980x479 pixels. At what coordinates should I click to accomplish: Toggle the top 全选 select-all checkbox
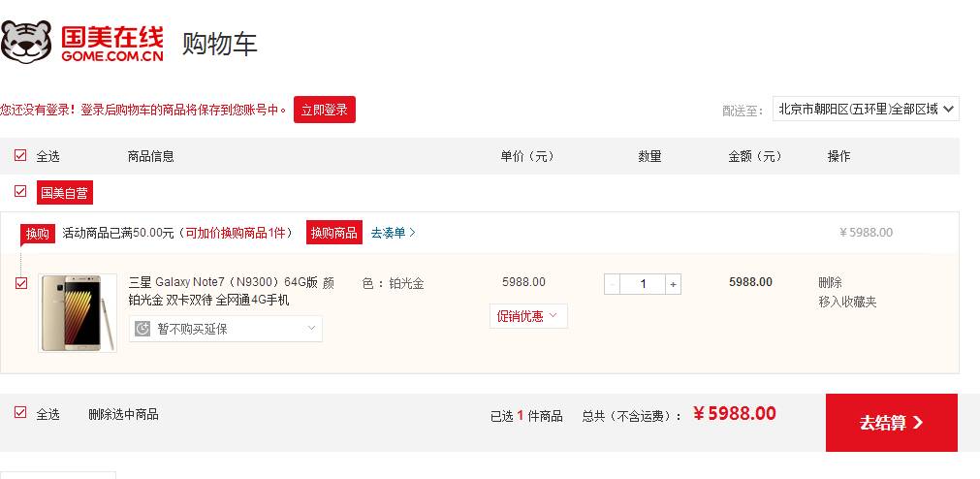[20, 155]
